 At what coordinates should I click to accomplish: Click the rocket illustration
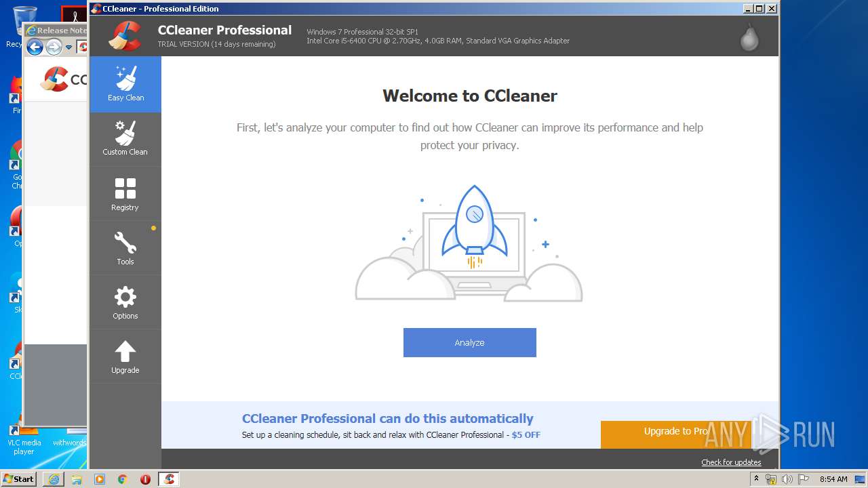(x=475, y=227)
